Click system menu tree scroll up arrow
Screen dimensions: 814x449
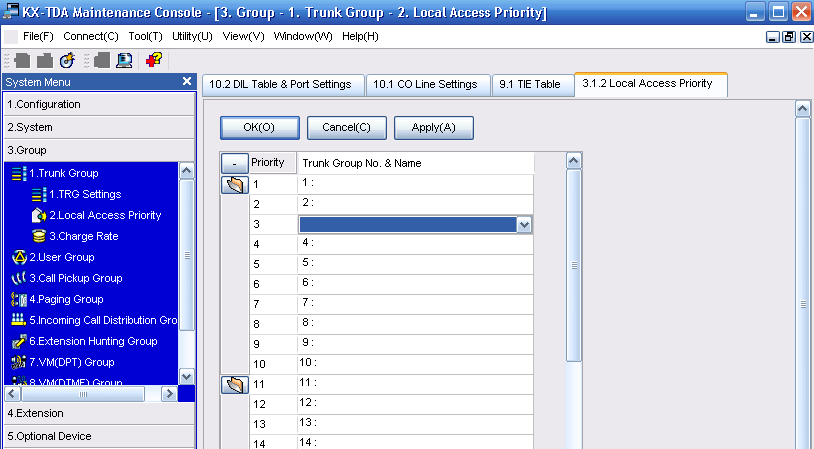186,170
